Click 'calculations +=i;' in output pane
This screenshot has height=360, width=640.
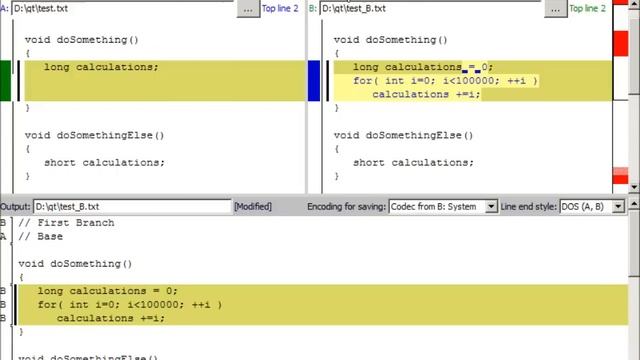(111, 318)
